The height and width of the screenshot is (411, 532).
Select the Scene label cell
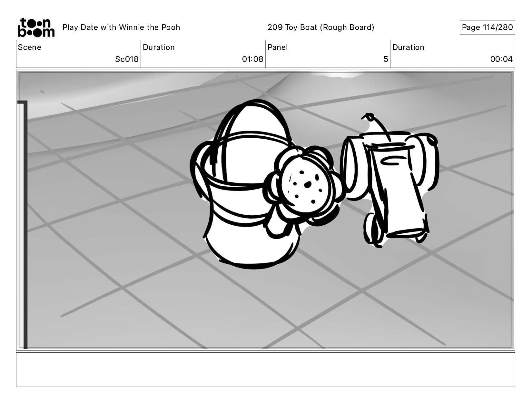[30, 47]
